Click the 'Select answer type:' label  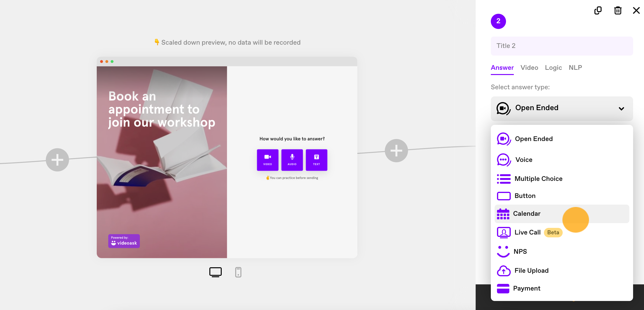click(x=520, y=87)
